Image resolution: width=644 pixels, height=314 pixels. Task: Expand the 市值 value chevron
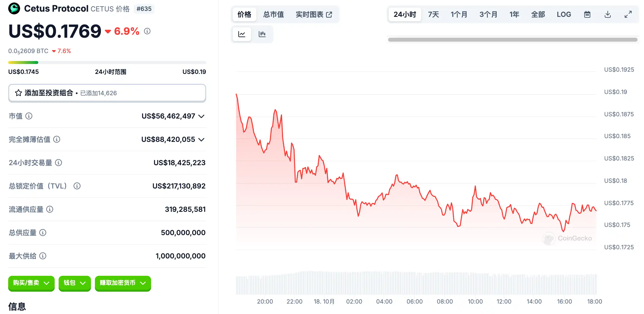point(201,116)
